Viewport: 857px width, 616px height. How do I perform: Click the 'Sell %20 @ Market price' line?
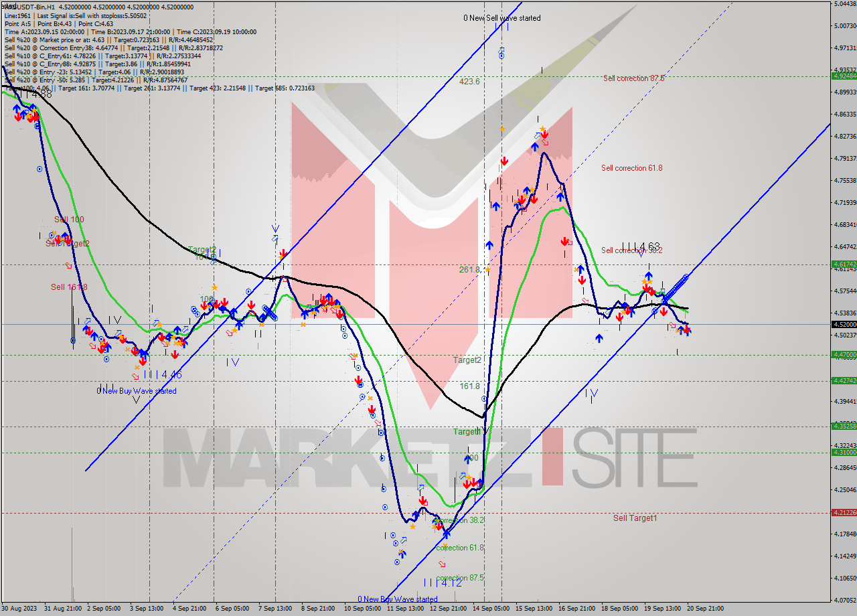(108, 40)
